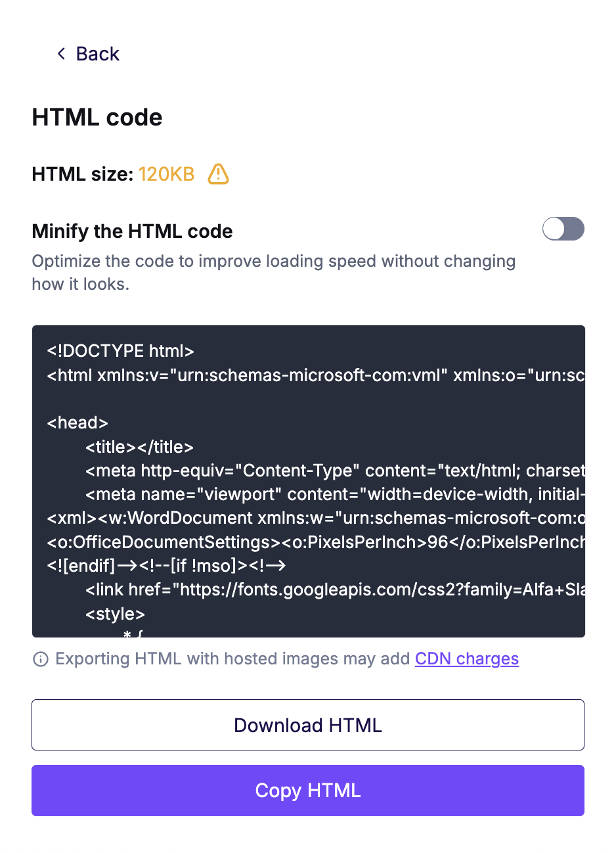Click the opening style tag line
Viewport: 616px width, 853px height.
click(x=115, y=614)
